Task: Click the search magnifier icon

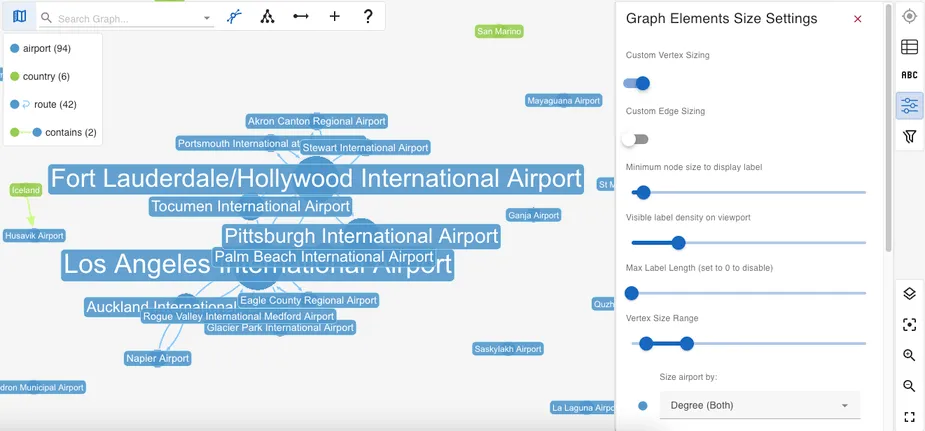Action: click(x=46, y=18)
